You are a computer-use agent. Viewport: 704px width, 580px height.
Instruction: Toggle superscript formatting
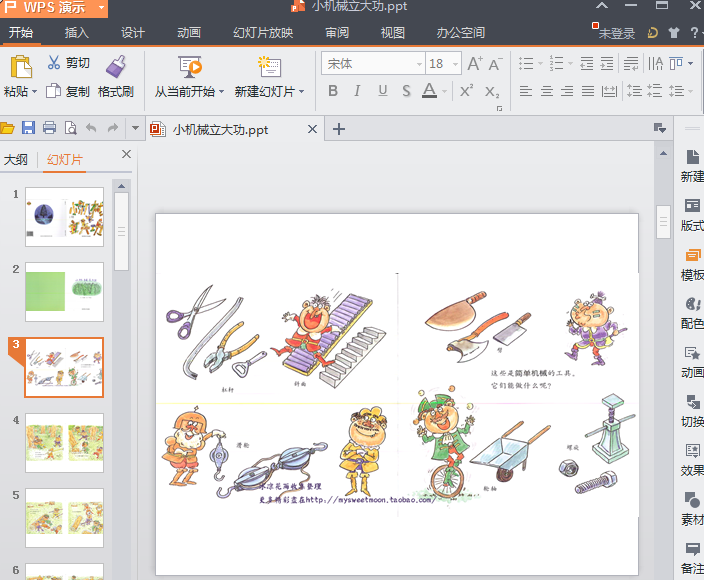click(466, 91)
